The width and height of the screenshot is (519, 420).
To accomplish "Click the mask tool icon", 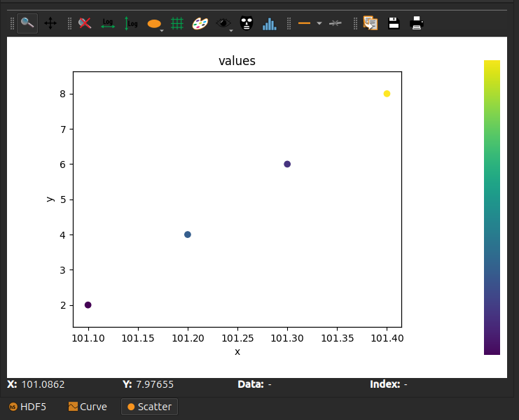I will (246, 23).
